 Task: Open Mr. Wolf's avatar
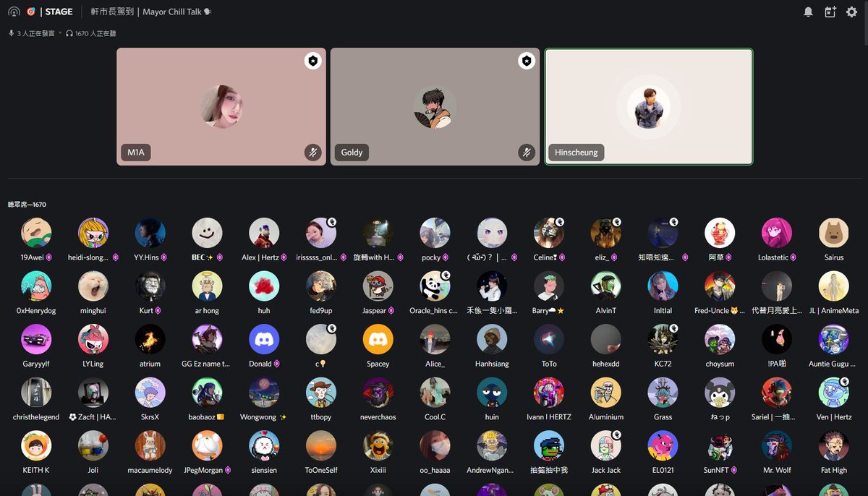pos(777,446)
